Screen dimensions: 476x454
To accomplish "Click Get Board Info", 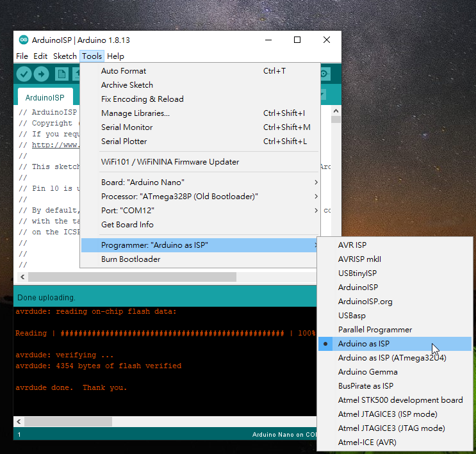I will (x=127, y=225).
